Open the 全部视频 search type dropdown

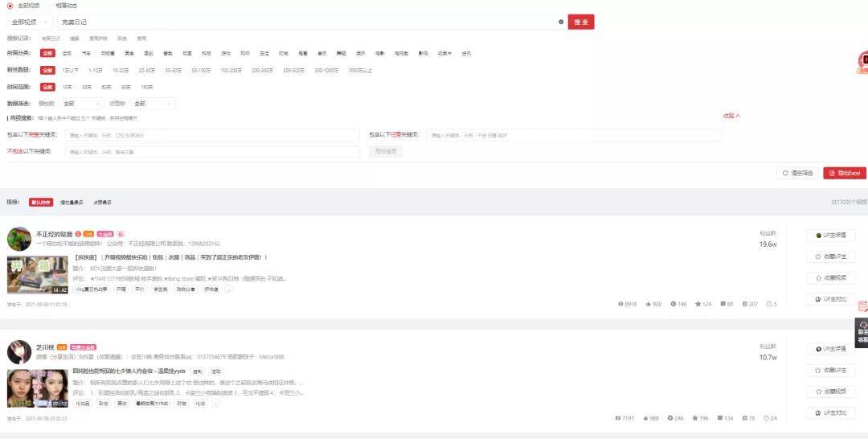(30, 22)
